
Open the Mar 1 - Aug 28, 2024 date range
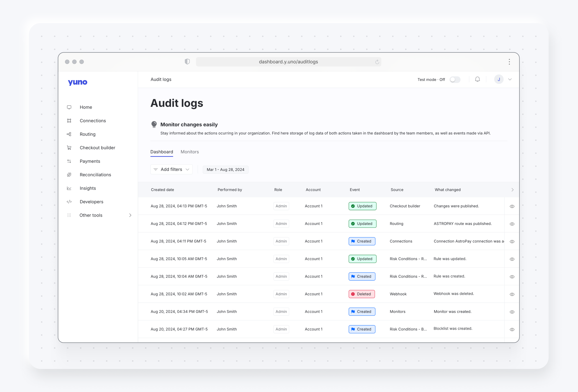click(225, 170)
